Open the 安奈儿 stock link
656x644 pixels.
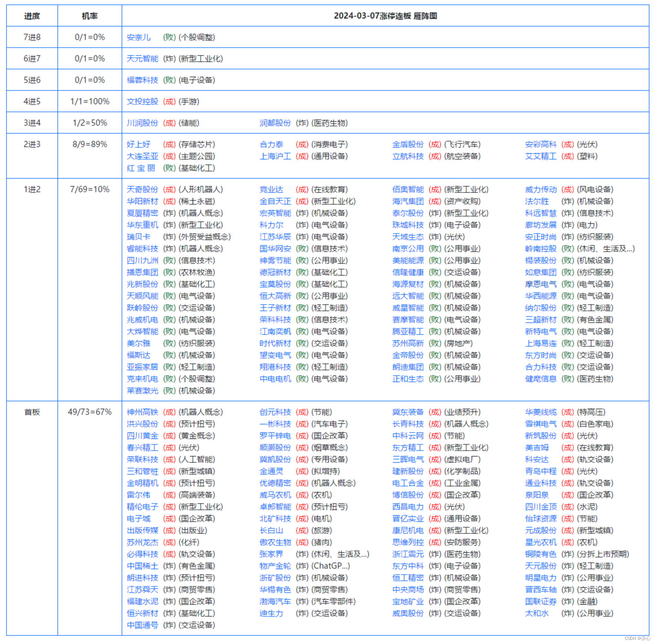click(x=139, y=37)
